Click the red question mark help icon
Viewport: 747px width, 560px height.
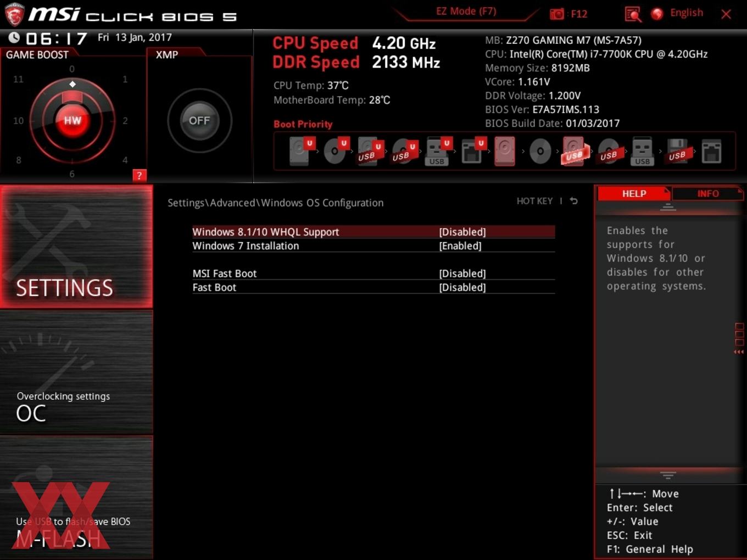coord(140,175)
